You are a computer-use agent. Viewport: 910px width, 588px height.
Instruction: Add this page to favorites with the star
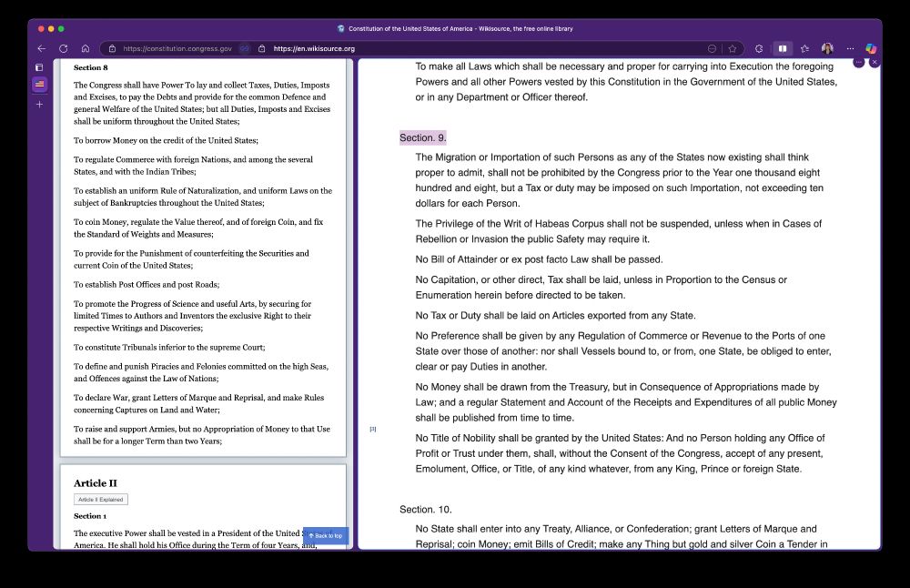tap(733, 49)
